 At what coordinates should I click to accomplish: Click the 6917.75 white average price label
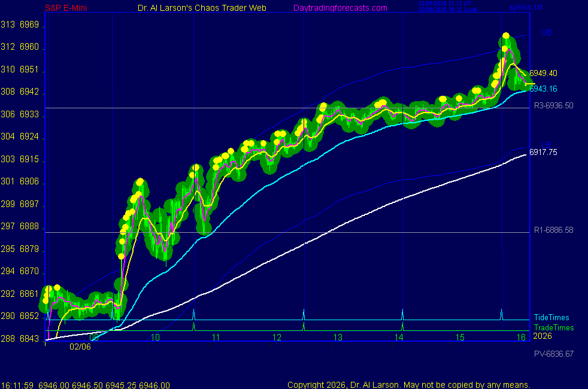543,153
